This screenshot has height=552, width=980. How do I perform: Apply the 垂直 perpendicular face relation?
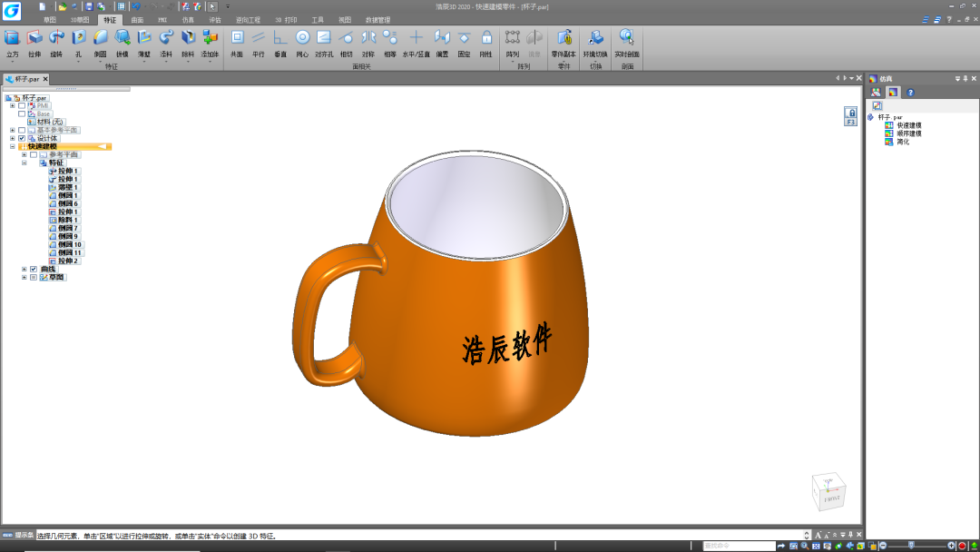point(280,44)
